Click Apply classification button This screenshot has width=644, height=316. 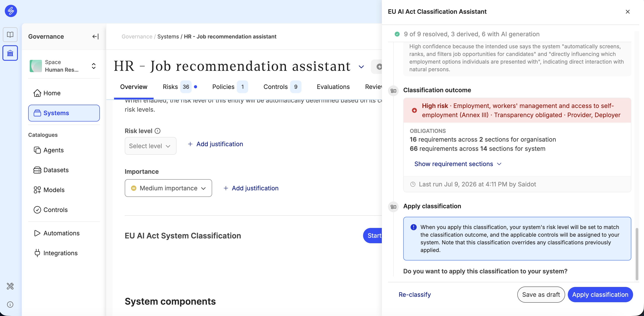600,295
